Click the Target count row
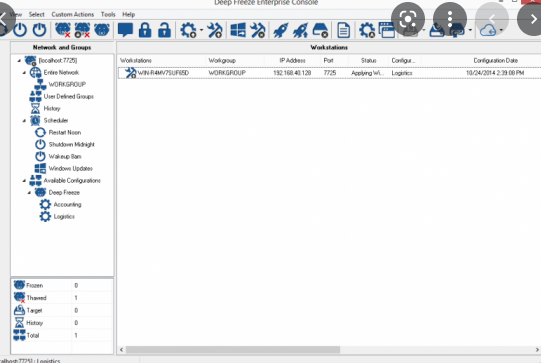 [62, 310]
